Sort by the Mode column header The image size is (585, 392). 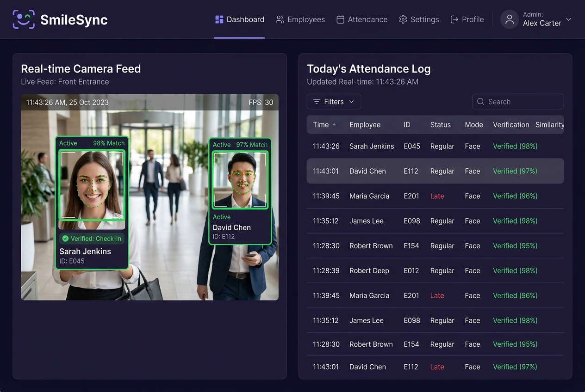click(474, 125)
